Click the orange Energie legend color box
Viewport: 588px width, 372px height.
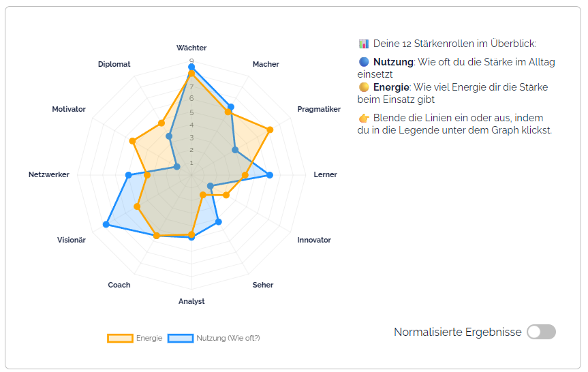click(121, 338)
